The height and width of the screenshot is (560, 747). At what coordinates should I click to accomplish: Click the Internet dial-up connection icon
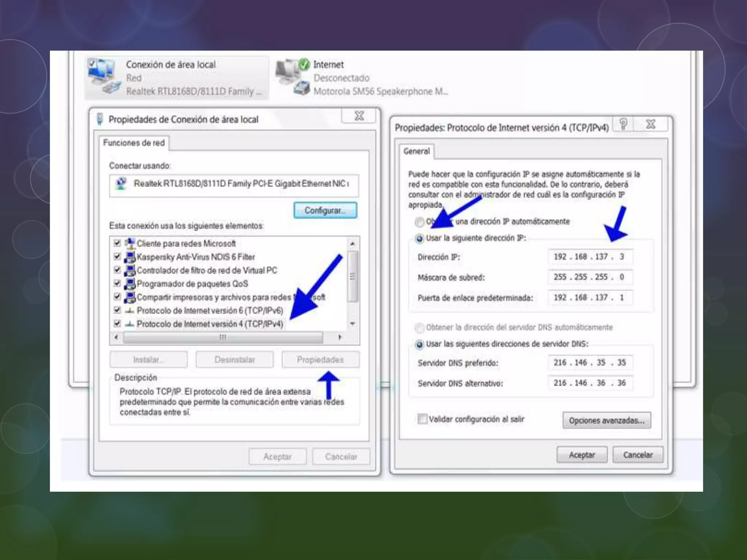(293, 77)
